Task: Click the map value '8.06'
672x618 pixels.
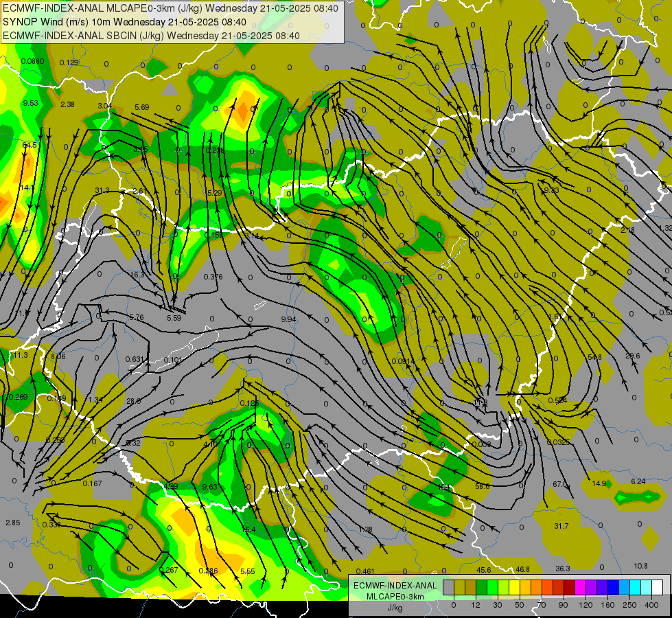Action: (x=58, y=356)
